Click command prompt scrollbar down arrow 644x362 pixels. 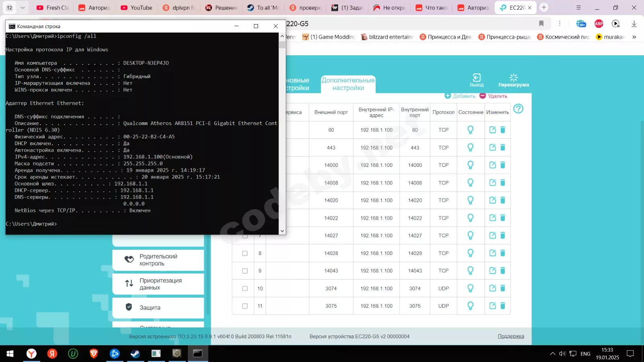click(282, 231)
